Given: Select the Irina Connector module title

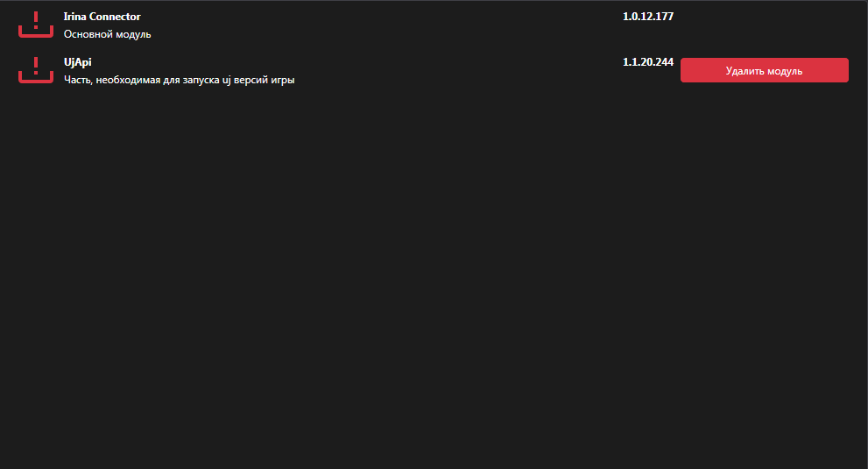Looking at the screenshot, I should (102, 17).
